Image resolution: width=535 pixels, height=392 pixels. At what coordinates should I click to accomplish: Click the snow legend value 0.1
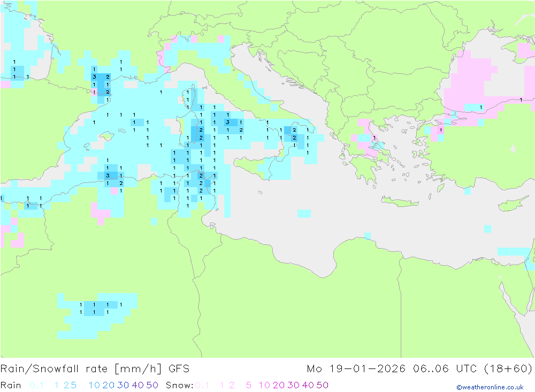pyautogui.click(x=202, y=385)
